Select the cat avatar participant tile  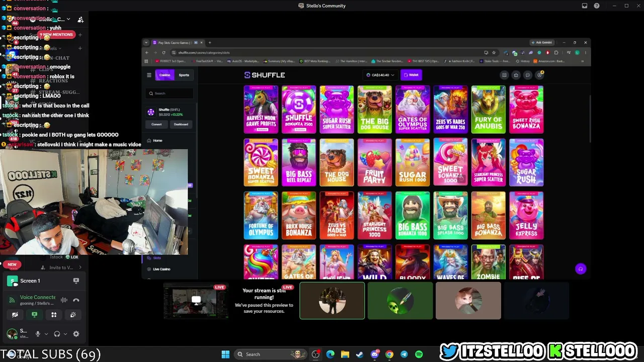[468, 301]
